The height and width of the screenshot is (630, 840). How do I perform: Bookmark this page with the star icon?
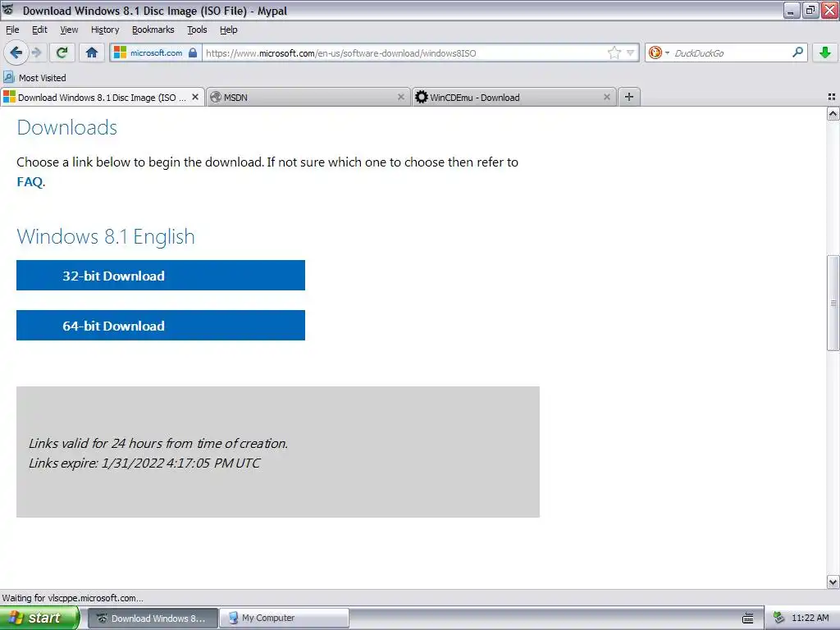coord(614,52)
